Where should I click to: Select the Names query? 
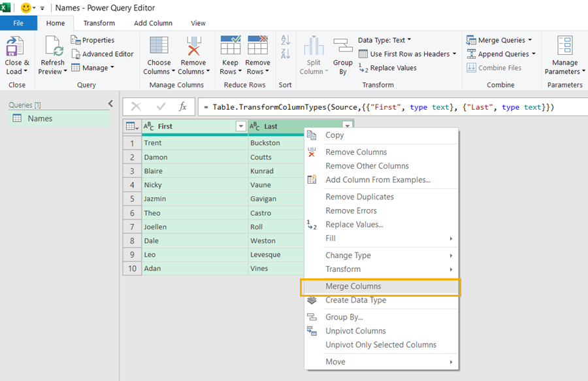(59, 118)
